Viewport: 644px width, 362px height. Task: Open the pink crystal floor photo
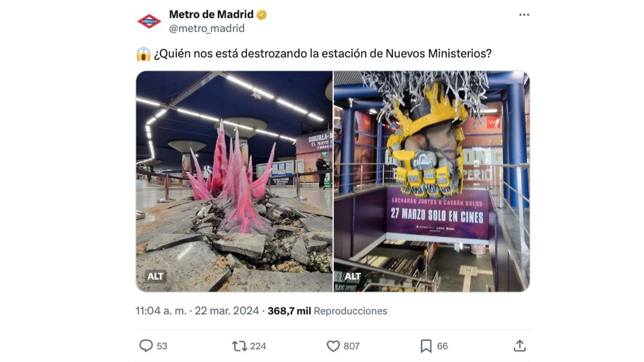point(234,181)
